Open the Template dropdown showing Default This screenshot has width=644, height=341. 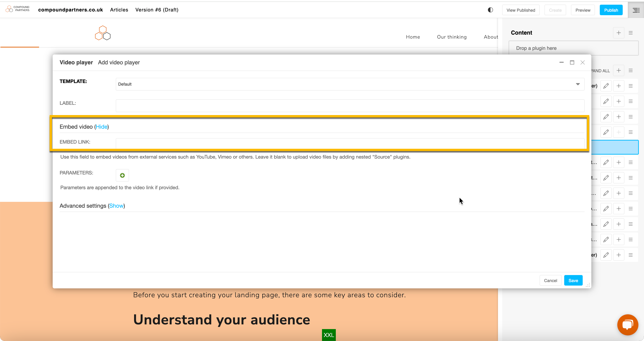coord(350,84)
